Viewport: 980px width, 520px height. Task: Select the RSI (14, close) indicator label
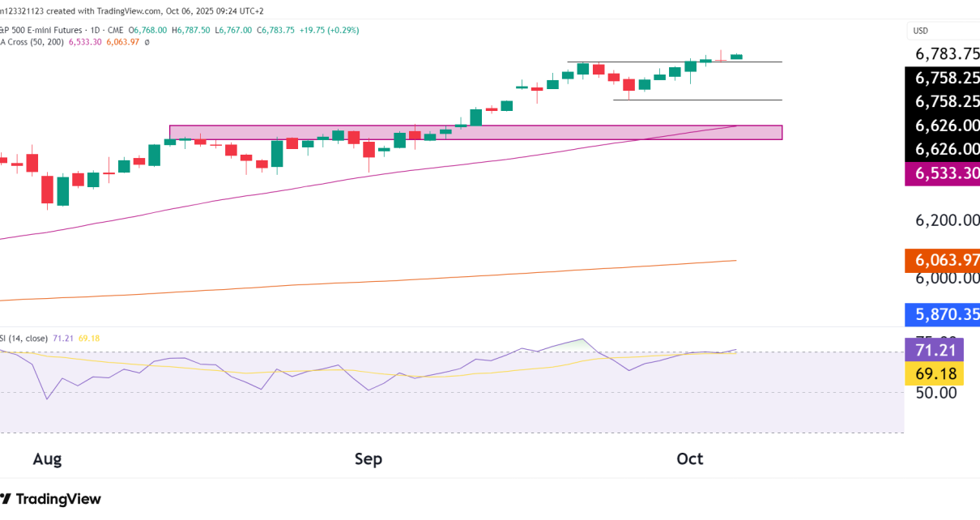click(24, 338)
